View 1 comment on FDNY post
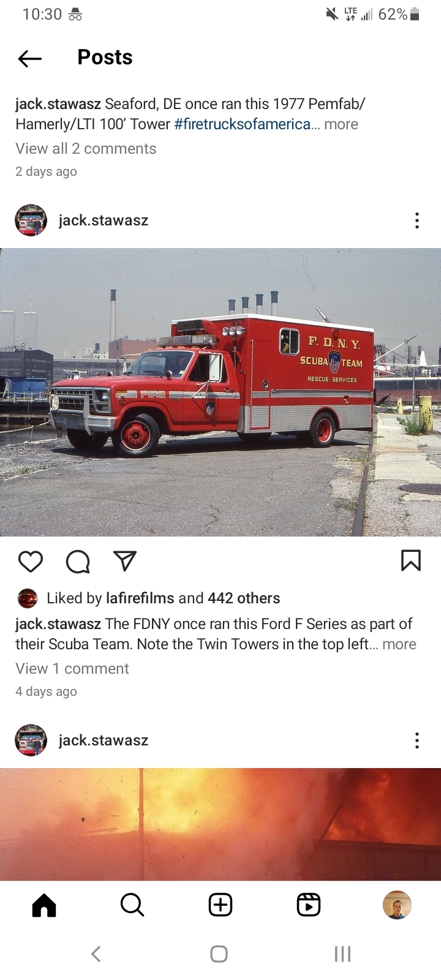This screenshot has height=980, width=441. point(72,669)
